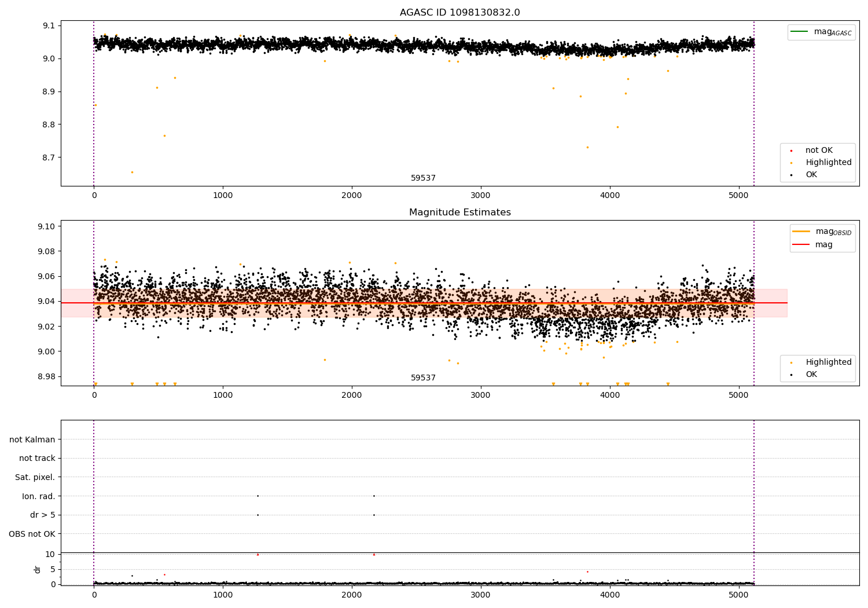
Task: Select the mag OBSID legend entry
Action: click(822, 232)
